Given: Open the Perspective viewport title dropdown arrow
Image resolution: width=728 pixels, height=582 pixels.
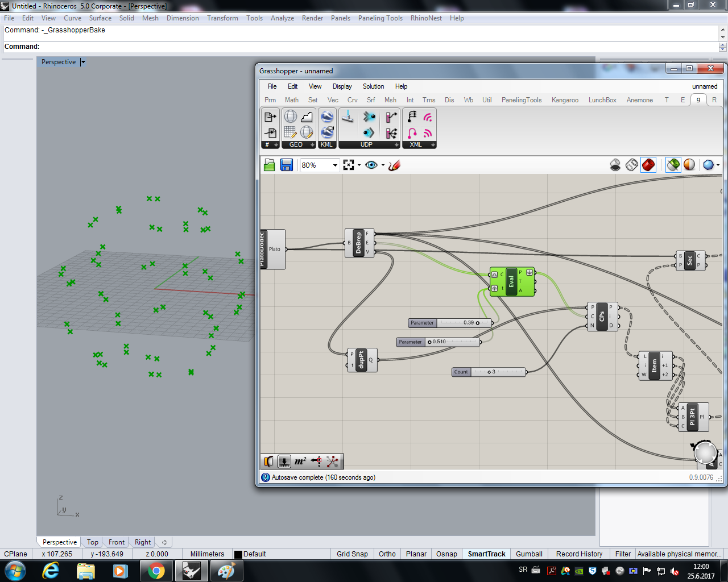Looking at the screenshot, I should (x=83, y=62).
